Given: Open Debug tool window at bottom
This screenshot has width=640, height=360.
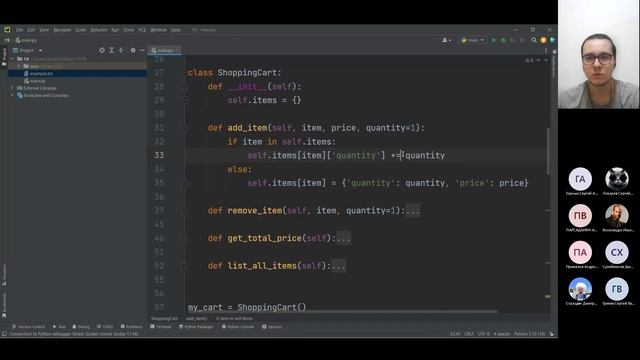Looking at the screenshot, I should tap(81, 327).
